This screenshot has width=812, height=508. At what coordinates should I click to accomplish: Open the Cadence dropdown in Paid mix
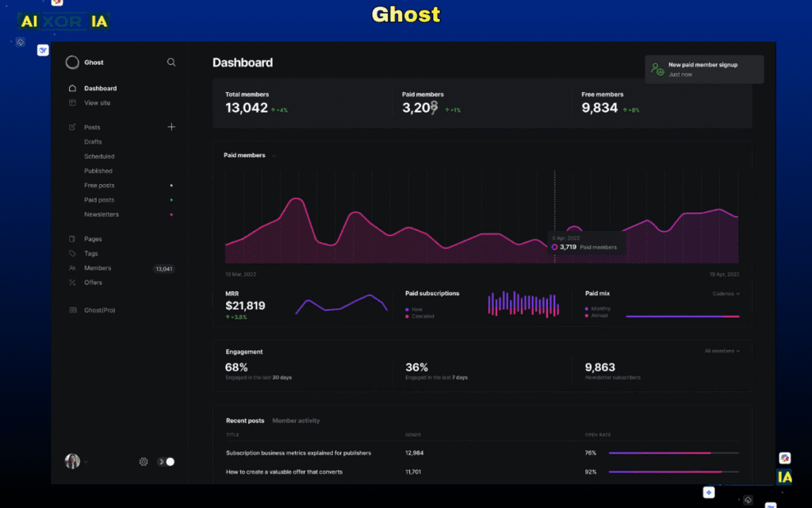(727, 294)
